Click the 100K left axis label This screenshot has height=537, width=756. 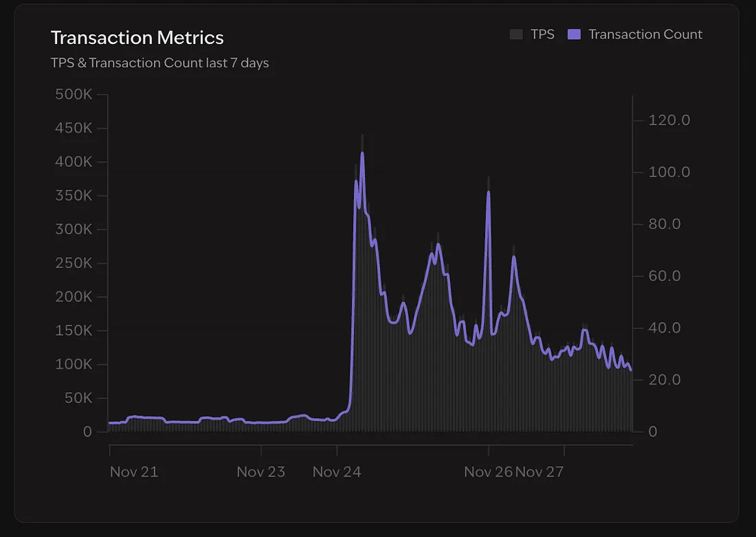pyautogui.click(x=74, y=364)
